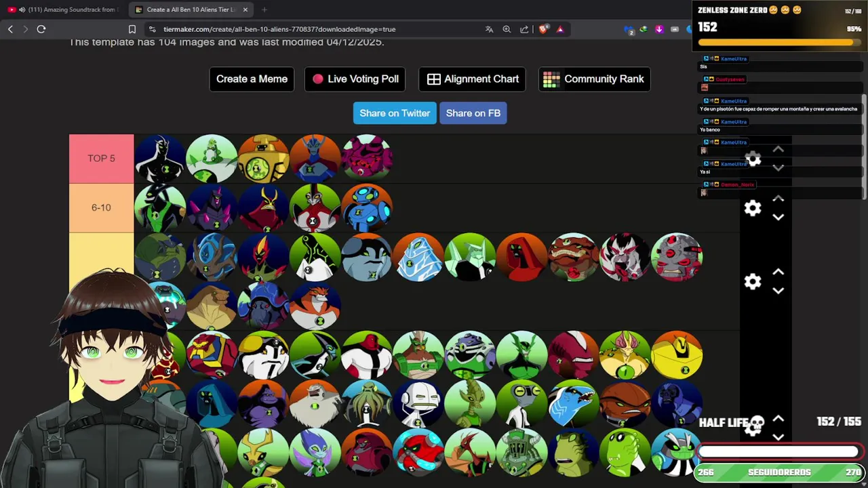Open the Brave Shields lion icon
The width and height of the screenshot is (868, 488).
click(x=543, y=29)
